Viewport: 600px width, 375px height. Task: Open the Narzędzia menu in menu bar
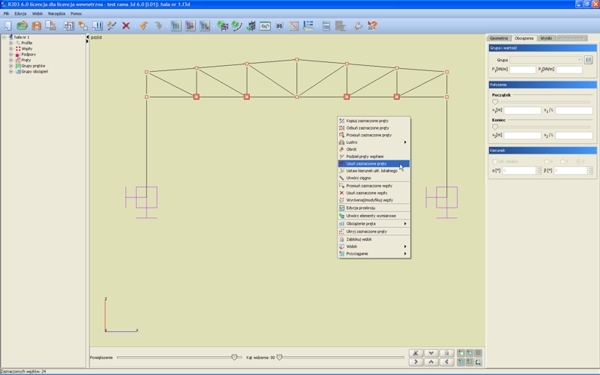coord(57,13)
